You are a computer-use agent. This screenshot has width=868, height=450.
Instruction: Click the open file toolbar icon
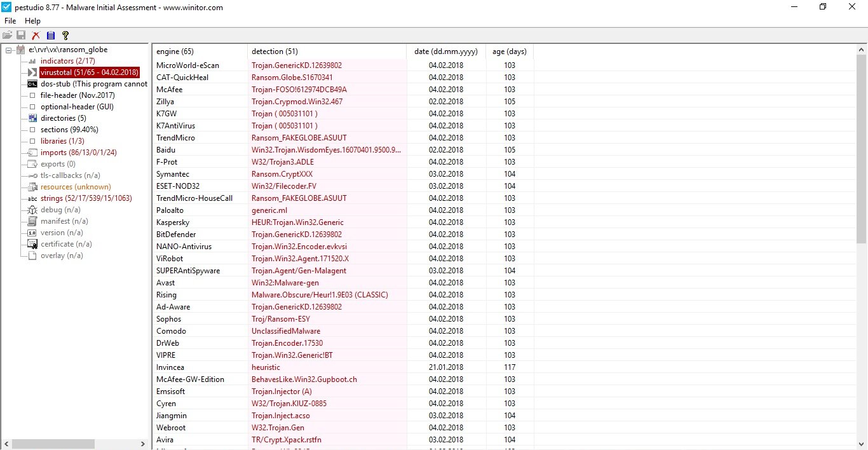(8, 36)
